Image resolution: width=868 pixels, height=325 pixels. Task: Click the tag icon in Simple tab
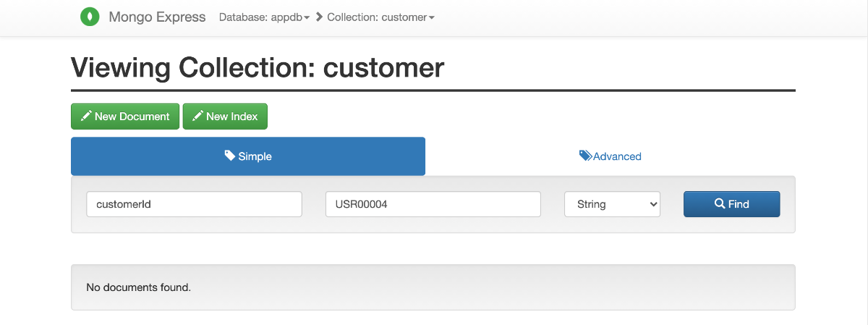230,156
